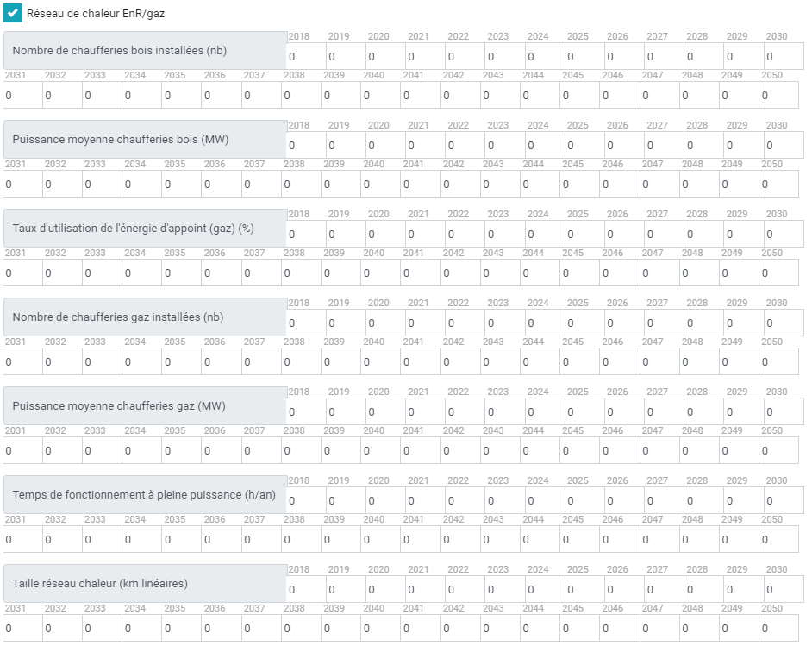
Task: Click the Nombre de chaufferies gaz installées label
Action: tap(118, 317)
